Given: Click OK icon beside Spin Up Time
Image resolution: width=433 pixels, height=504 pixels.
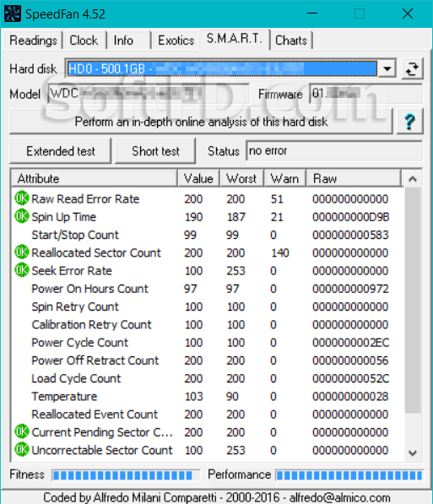Looking at the screenshot, I should coord(22,216).
